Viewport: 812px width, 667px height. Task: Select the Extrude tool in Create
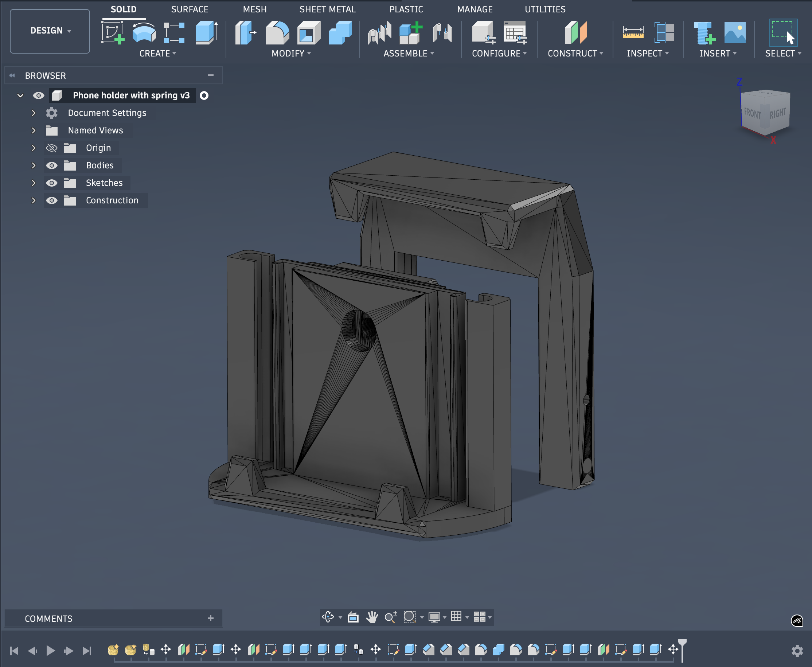[207, 33]
